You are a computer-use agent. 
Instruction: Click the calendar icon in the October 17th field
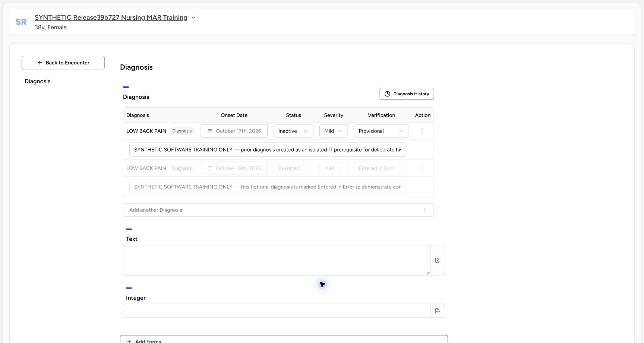click(x=210, y=131)
